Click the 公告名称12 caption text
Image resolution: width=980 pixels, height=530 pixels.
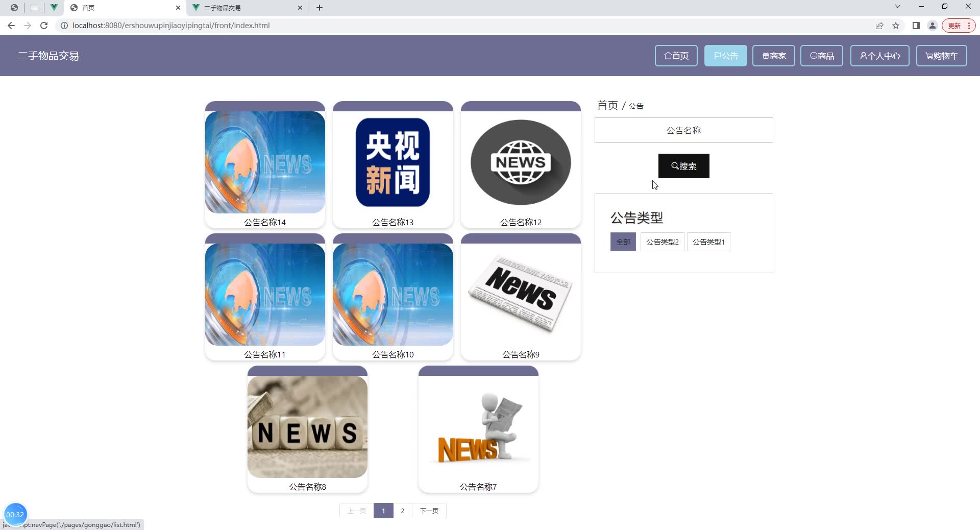click(521, 223)
